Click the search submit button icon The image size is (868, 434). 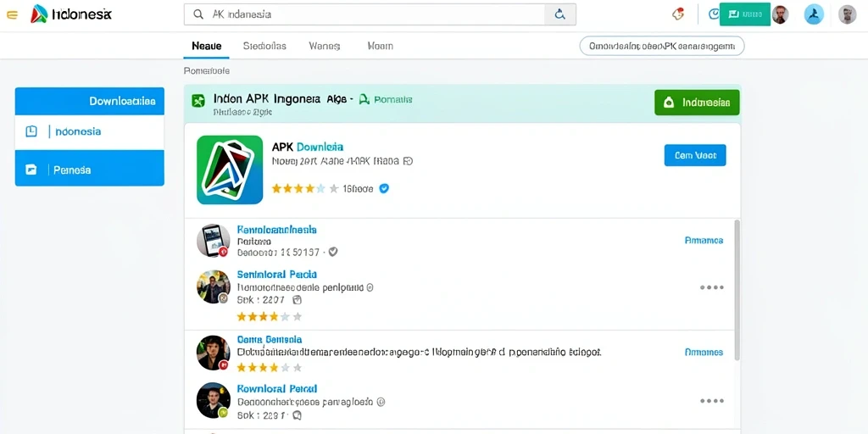560,15
